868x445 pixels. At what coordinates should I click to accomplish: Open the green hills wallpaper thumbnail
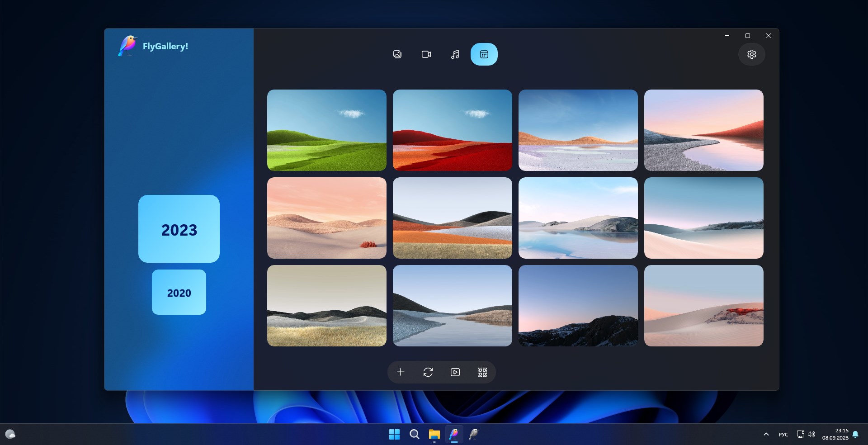click(x=327, y=130)
